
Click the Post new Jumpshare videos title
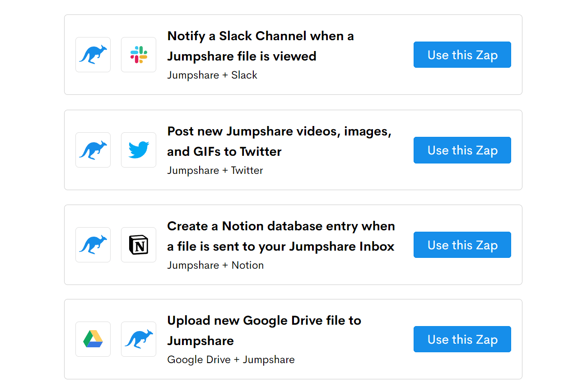coord(280,141)
